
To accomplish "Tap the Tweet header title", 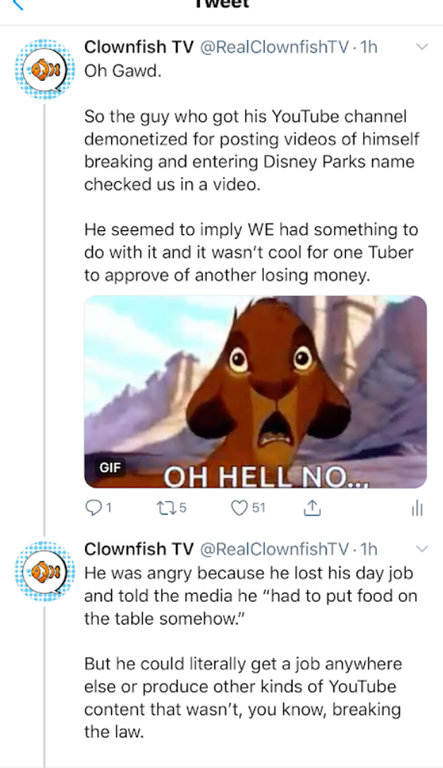I will [222, 4].
